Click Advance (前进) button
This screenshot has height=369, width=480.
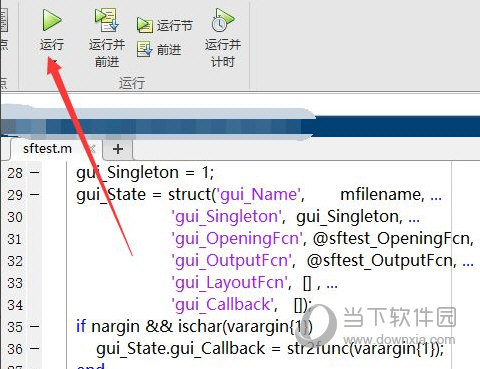point(159,50)
